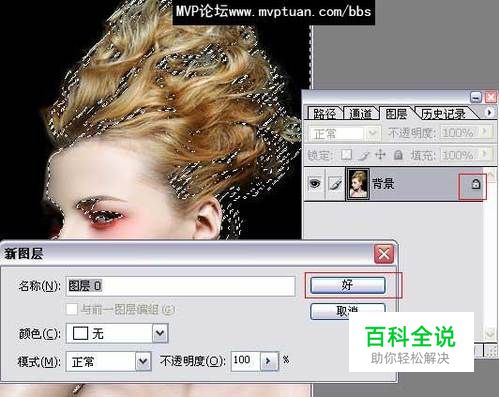Switch to the 通道 (Channels) tab
Screen dimensions: 499x397
(x=361, y=113)
